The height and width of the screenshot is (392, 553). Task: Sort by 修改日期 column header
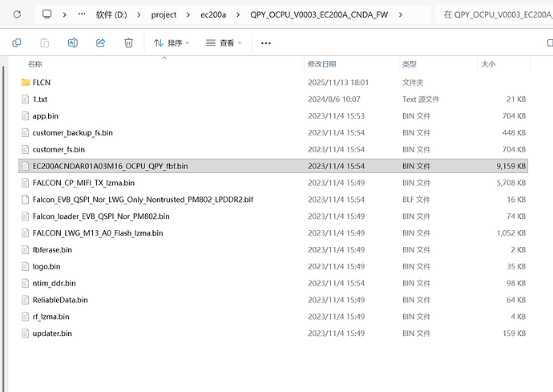pyautogui.click(x=321, y=63)
